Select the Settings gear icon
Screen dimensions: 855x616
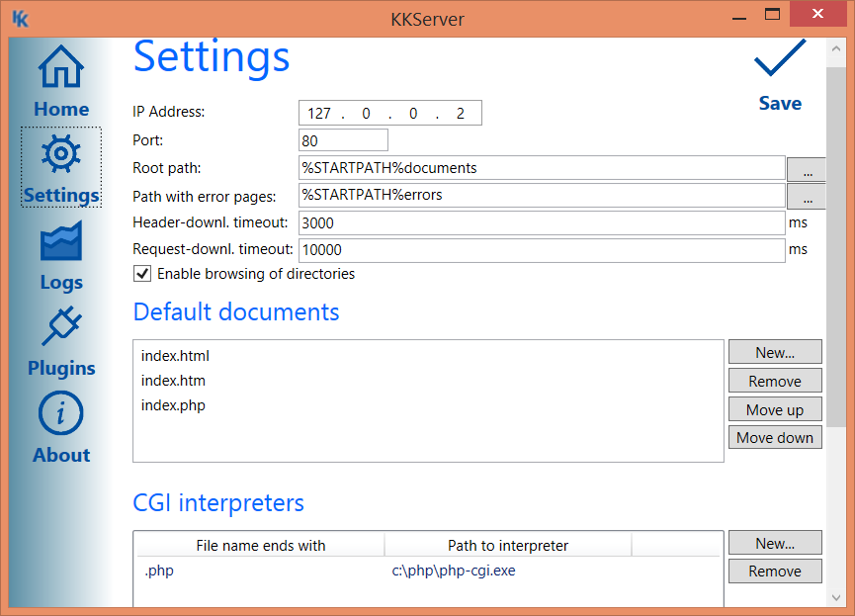61,154
